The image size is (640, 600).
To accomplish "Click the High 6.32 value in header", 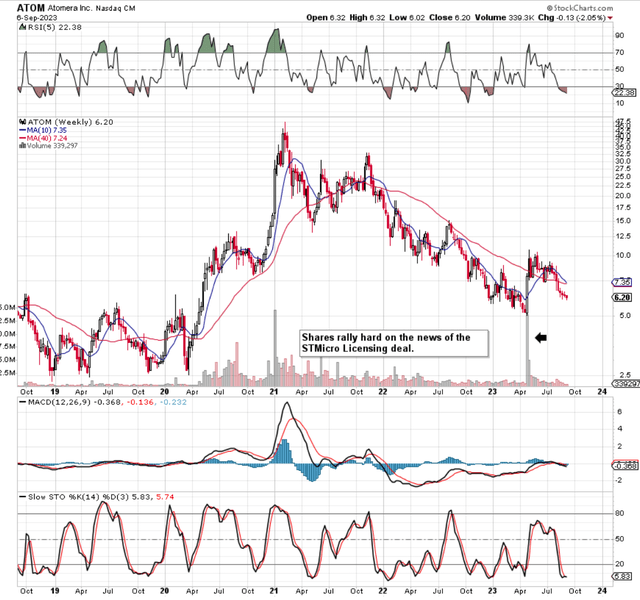I will (367, 18).
